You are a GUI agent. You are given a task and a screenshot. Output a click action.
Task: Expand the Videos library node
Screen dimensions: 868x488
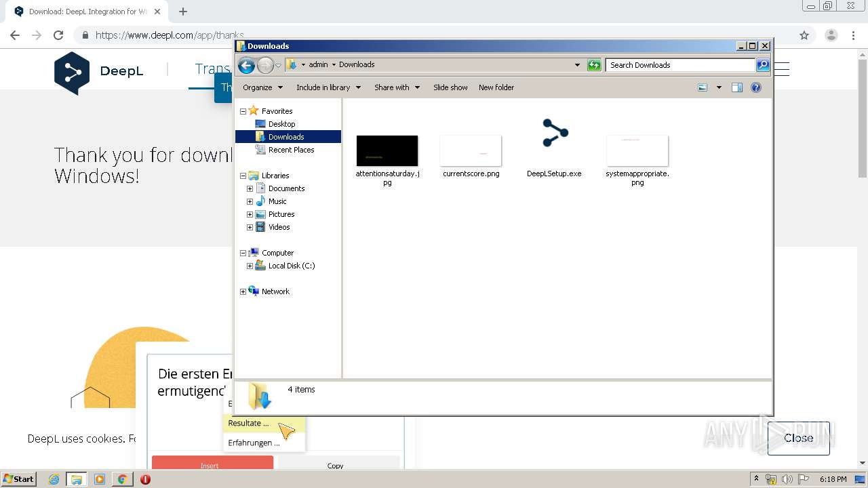click(x=250, y=227)
